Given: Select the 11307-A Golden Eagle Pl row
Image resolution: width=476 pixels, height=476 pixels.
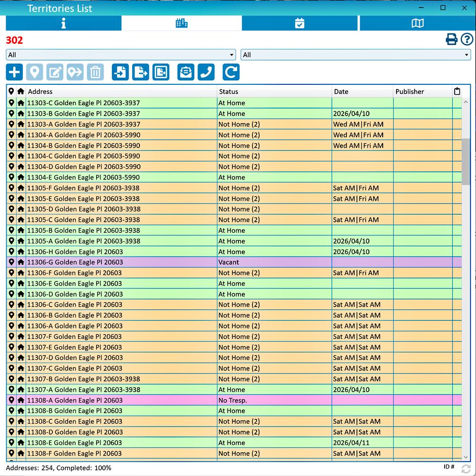Looking at the screenshot, I should [121, 390].
